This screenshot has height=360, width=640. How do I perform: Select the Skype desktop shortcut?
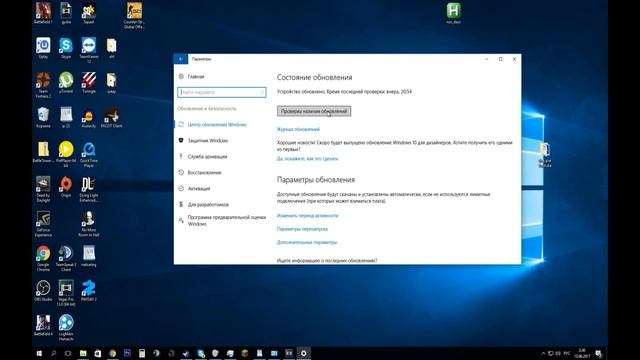pyautogui.click(x=66, y=48)
